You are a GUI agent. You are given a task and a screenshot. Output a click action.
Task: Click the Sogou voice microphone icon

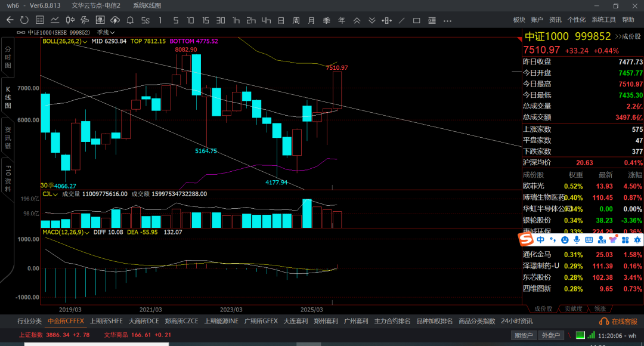[577, 240]
